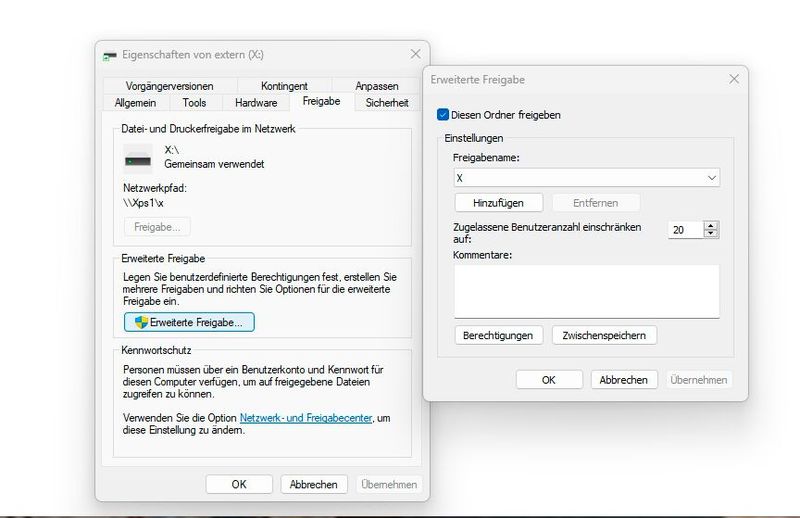This screenshot has height=518, width=800.
Task: Switch to the Anpassen tab
Action: (x=377, y=86)
